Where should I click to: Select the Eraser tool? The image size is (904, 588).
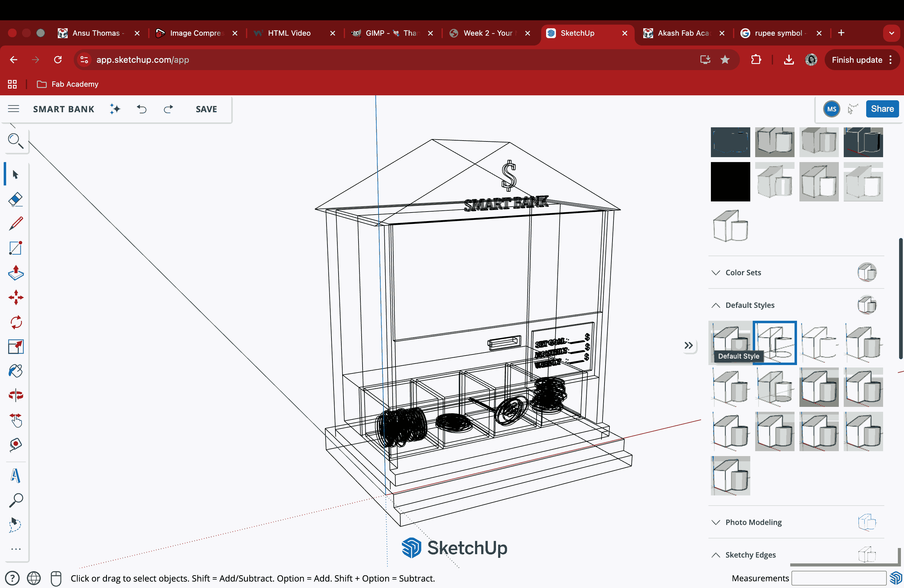[x=16, y=199]
